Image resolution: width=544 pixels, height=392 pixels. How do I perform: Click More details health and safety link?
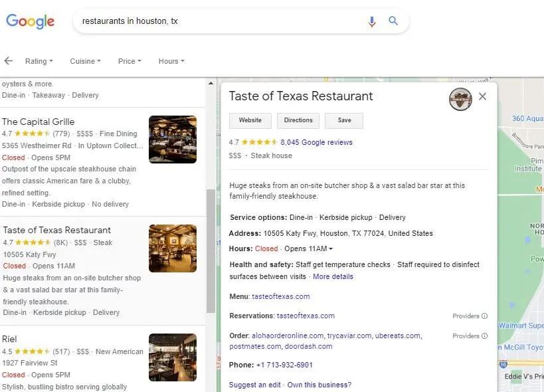click(x=333, y=276)
